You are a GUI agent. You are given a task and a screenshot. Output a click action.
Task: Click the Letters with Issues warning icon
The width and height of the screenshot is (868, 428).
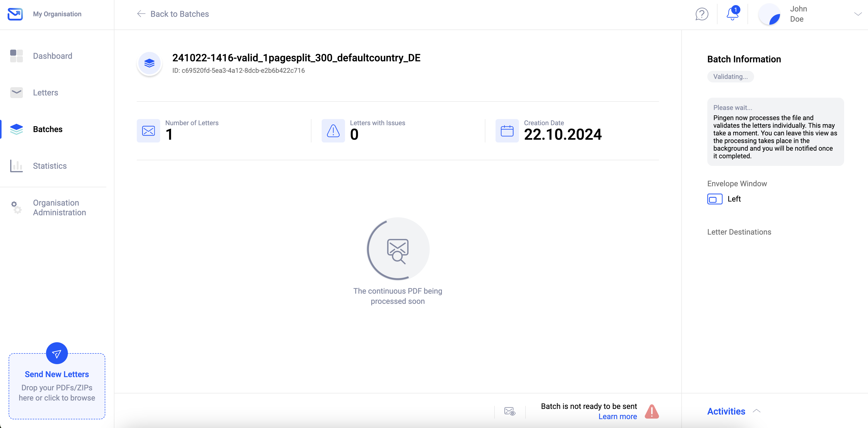click(333, 131)
